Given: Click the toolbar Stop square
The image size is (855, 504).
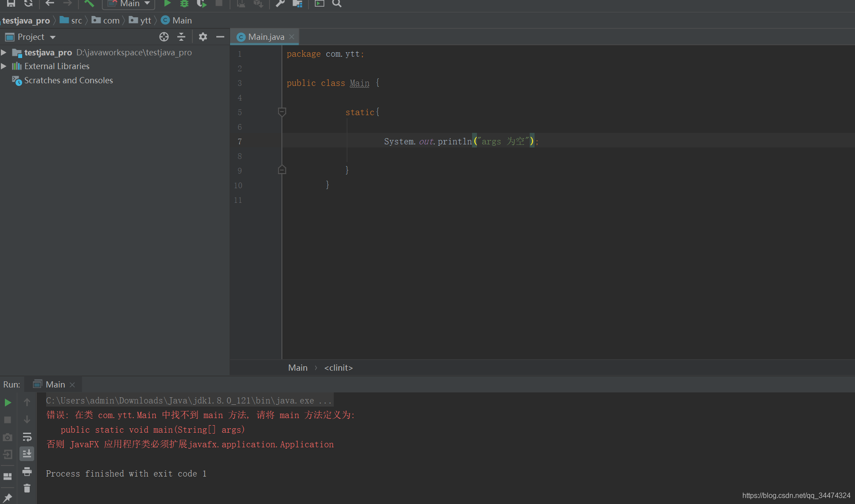Looking at the screenshot, I should tap(219, 3).
